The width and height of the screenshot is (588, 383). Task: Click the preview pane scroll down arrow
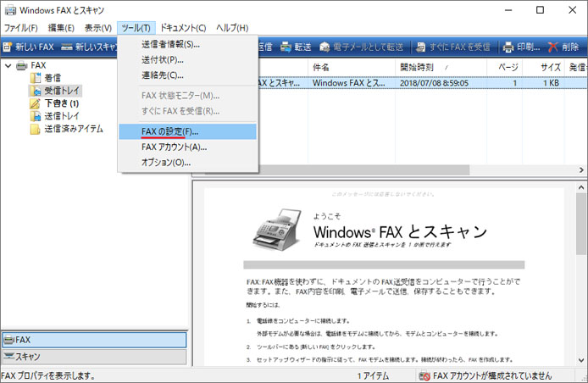pyautogui.click(x=581, y=360)
